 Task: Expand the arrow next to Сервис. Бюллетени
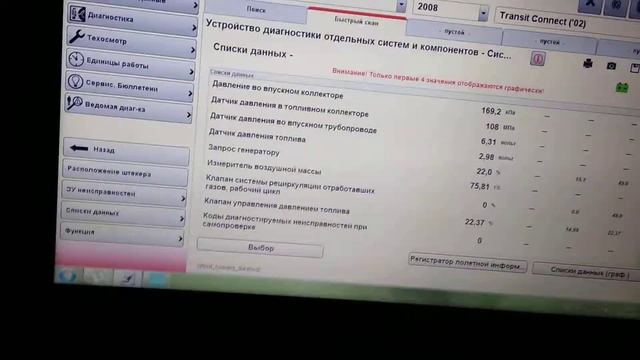tap(190, 94)
